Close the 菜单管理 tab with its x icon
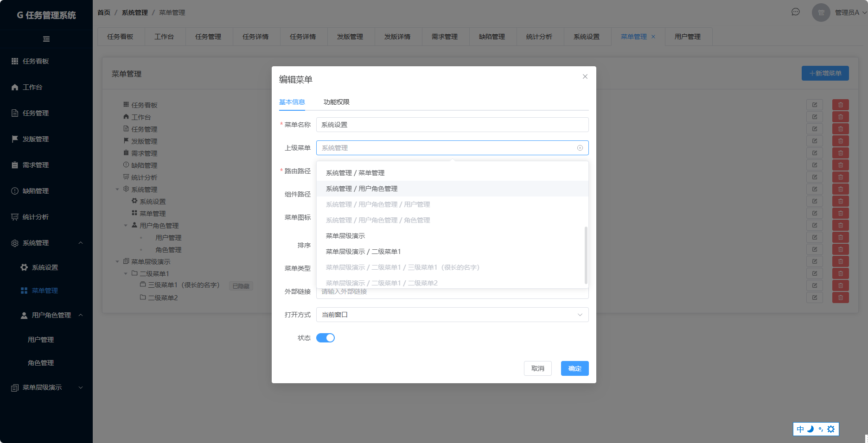868x443 pixels. point(653,37)
